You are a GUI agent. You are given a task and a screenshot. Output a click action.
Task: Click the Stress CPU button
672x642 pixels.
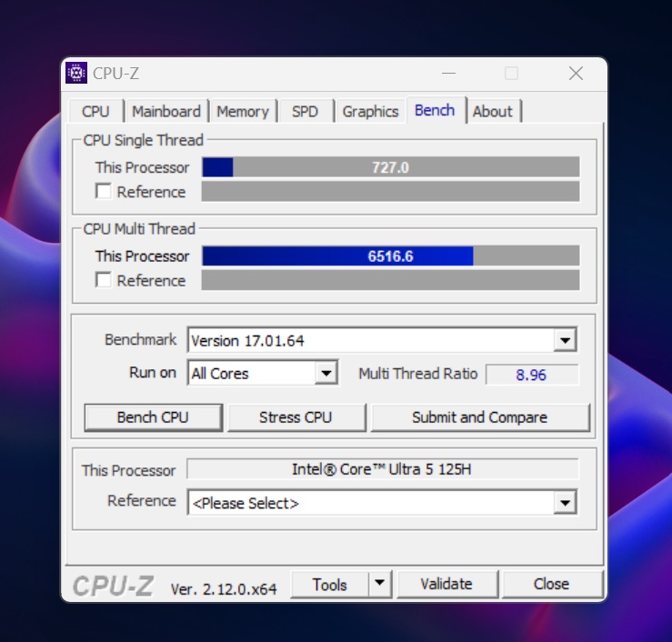(296, 417)
